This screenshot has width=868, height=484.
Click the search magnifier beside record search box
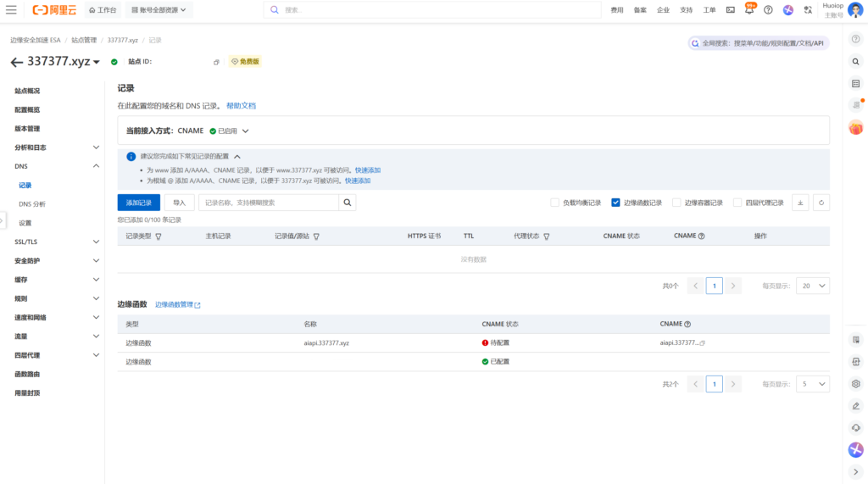[x=348, y=203]
